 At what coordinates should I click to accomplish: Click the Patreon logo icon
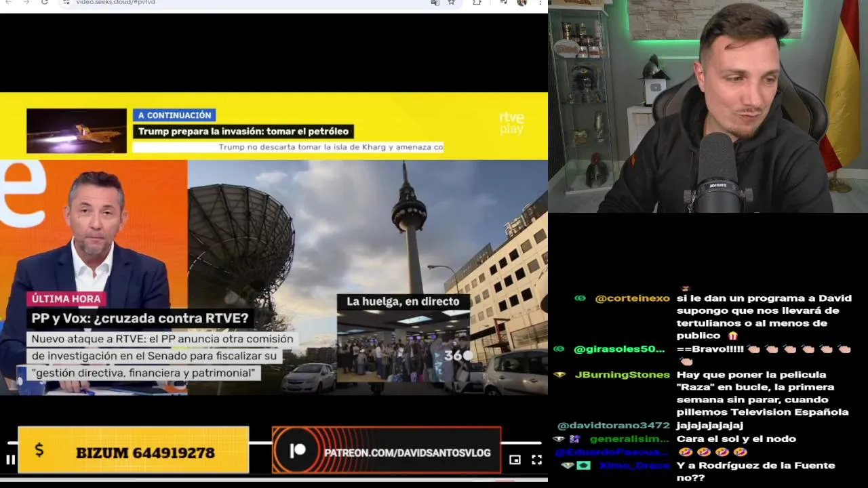pos(297,451)
